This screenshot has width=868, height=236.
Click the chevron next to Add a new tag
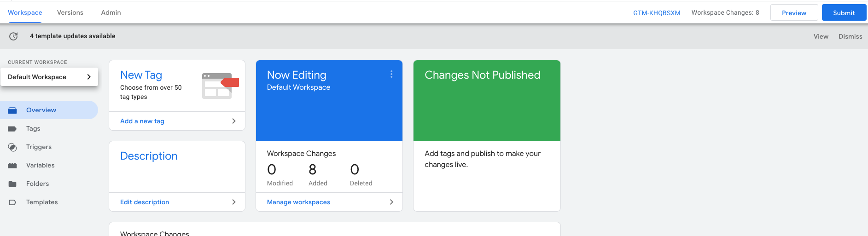234,121
